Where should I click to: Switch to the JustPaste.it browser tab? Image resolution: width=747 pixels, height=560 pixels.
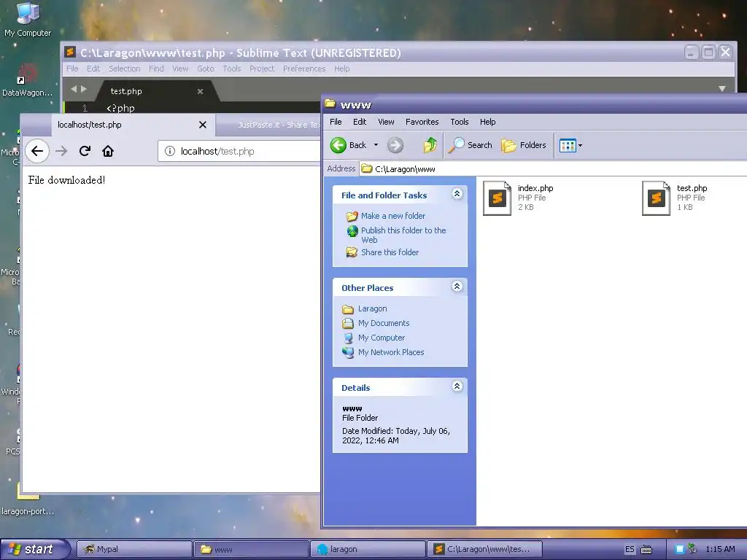[269, 125]
